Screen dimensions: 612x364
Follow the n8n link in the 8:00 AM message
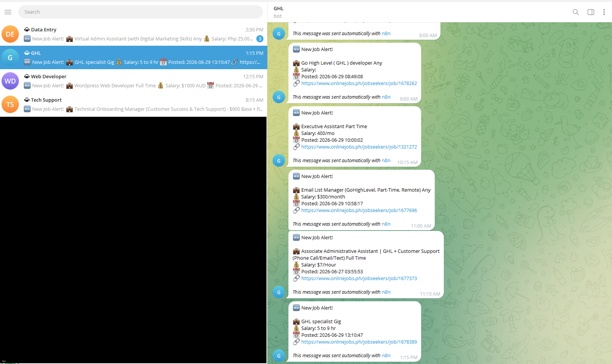(386, 34)
